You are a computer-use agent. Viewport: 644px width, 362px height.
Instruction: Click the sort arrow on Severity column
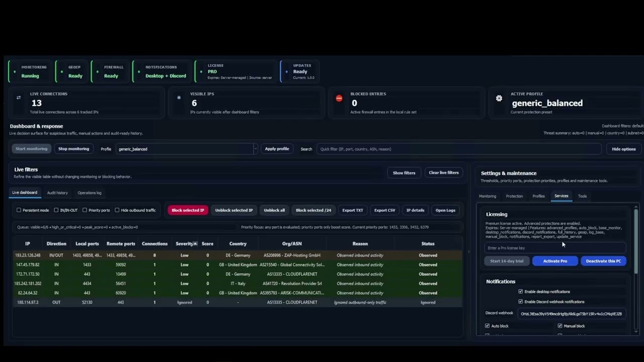pos(195,244)
